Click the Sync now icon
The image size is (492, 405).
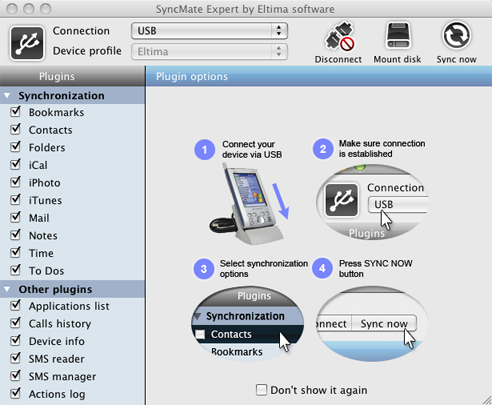[456, 35]
